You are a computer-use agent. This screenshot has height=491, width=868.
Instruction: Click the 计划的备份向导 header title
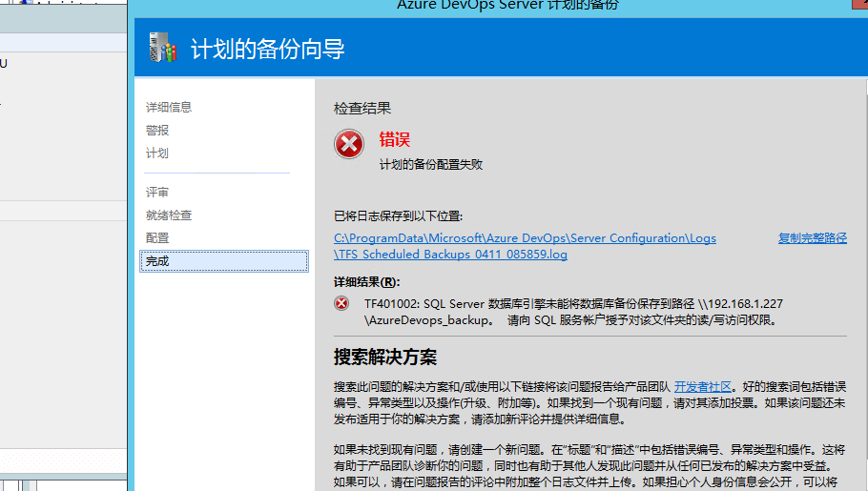268,49
